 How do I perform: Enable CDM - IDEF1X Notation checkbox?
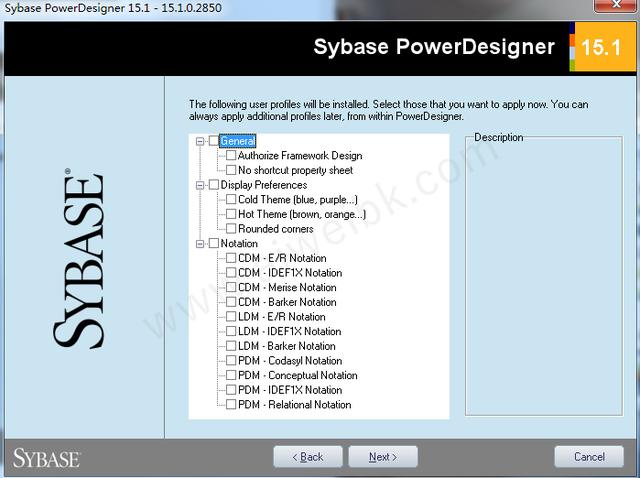231,273
